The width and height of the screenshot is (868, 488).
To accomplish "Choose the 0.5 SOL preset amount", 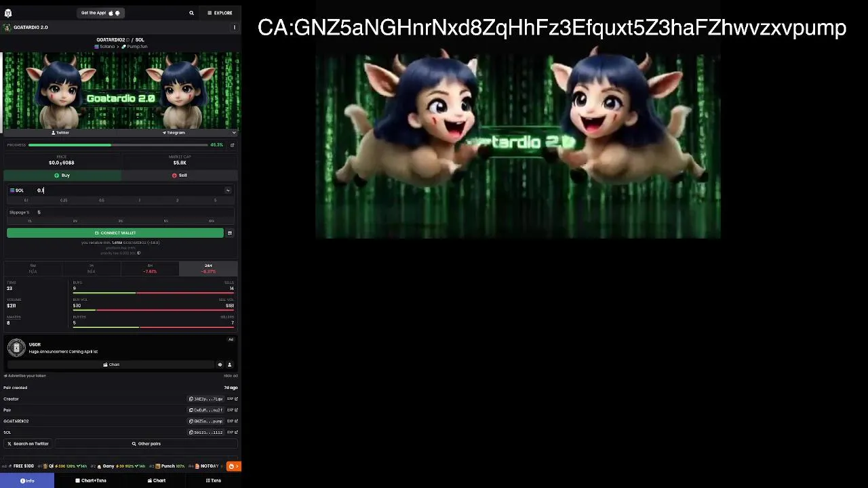I will [x=102, y=201].
